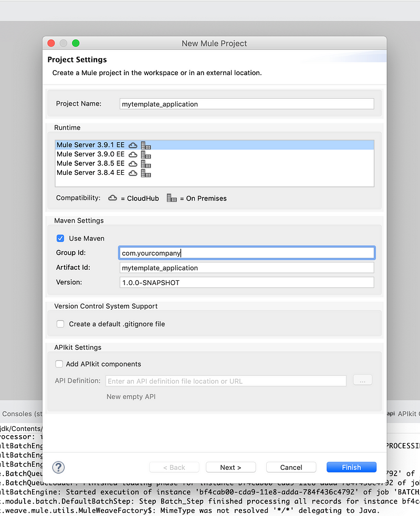Select Mule Server 3.9.1 EE runtime
Screen dimensions: 420x516
tap(214, 145)
